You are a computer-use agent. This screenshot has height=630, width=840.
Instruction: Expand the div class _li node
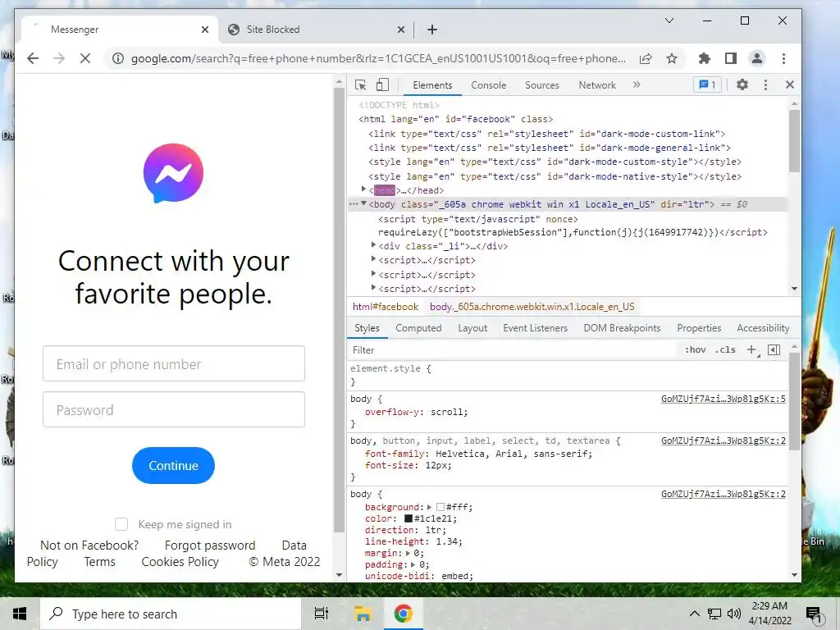pyautogui.click(x=373, y=244)
